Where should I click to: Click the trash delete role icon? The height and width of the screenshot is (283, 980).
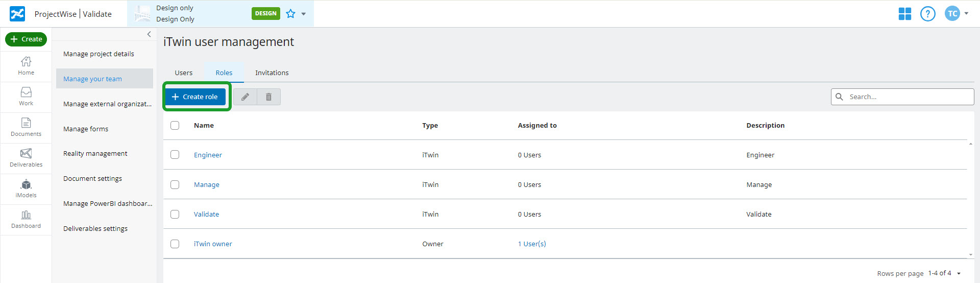268,97
